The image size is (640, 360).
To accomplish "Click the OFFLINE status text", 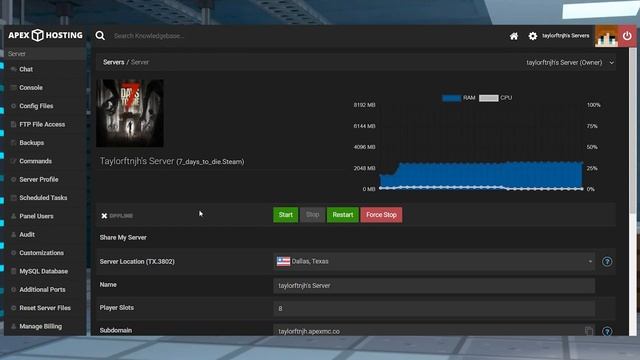I will click(121, 216).
